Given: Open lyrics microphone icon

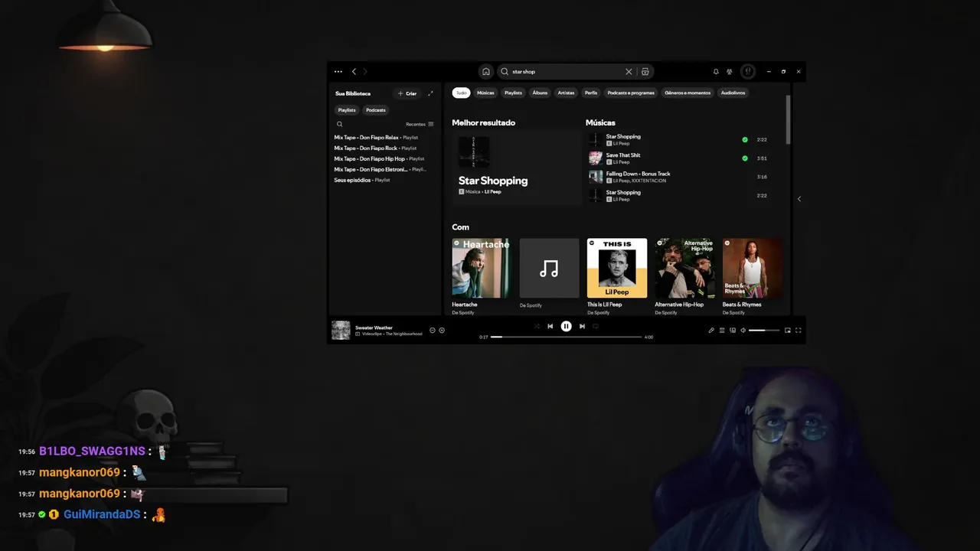Looking at the screenshot, I should (711, 330).
